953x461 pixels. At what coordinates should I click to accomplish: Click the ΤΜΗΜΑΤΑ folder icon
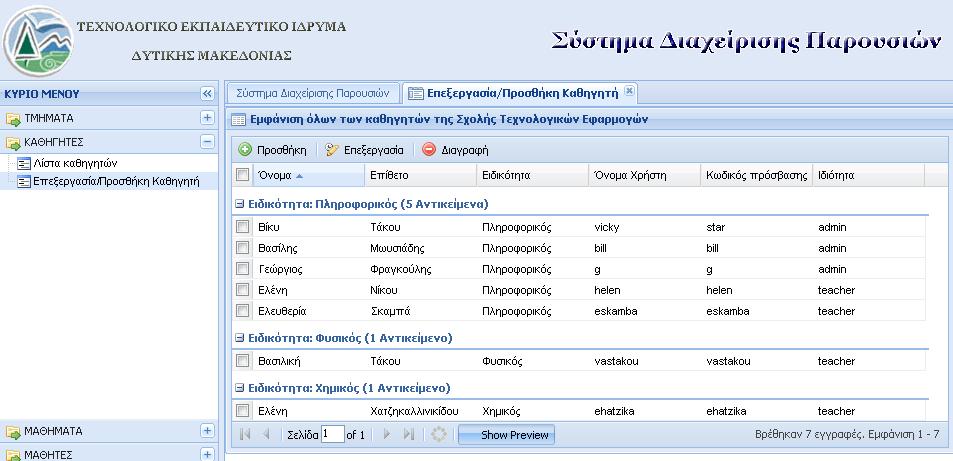[x=13, y=119]
